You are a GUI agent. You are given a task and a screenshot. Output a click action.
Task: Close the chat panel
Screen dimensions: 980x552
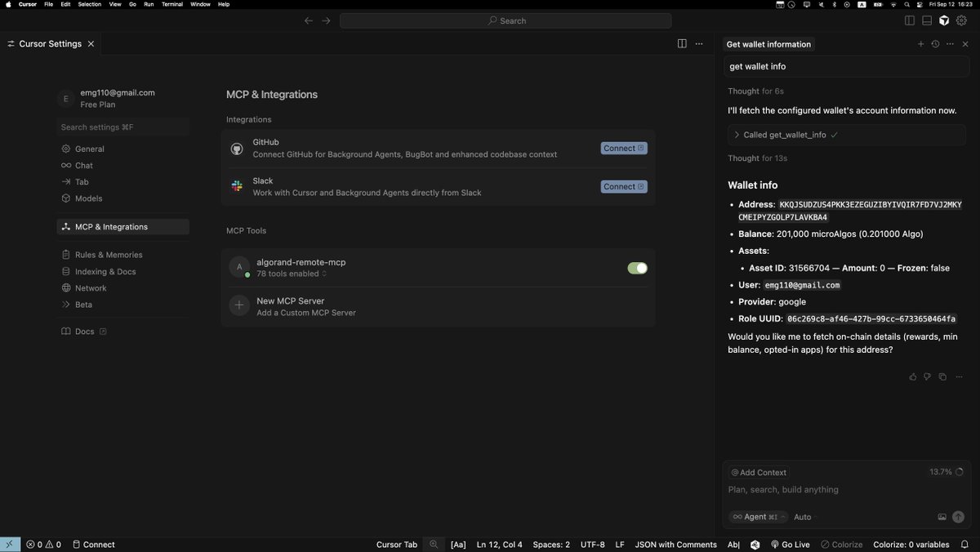coord(965,44)
